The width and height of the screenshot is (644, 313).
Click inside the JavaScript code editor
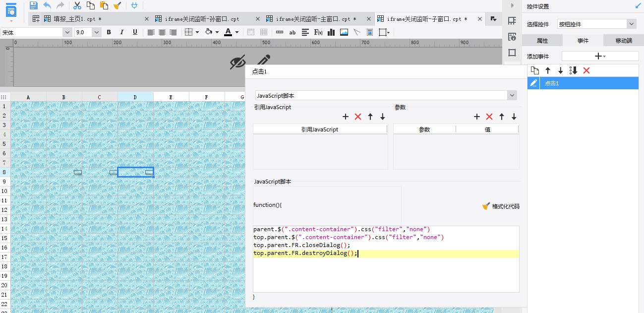[x=386, y=259]
